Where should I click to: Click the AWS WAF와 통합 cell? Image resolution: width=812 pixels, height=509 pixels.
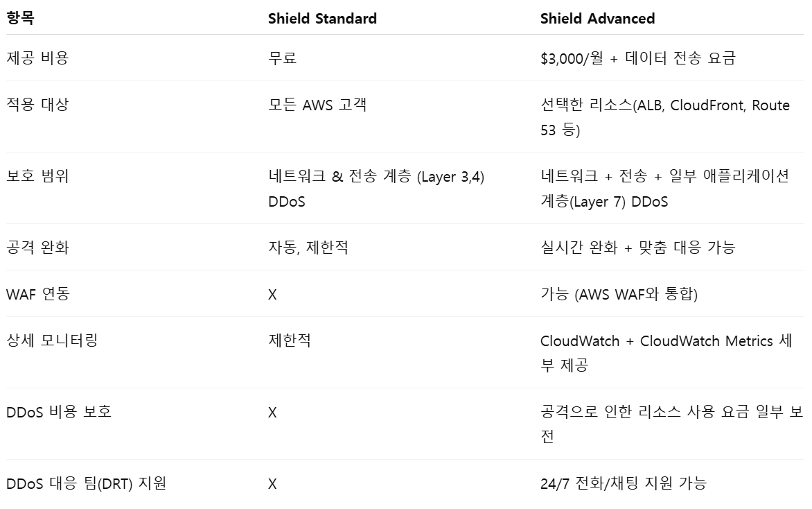click(619, 294)
